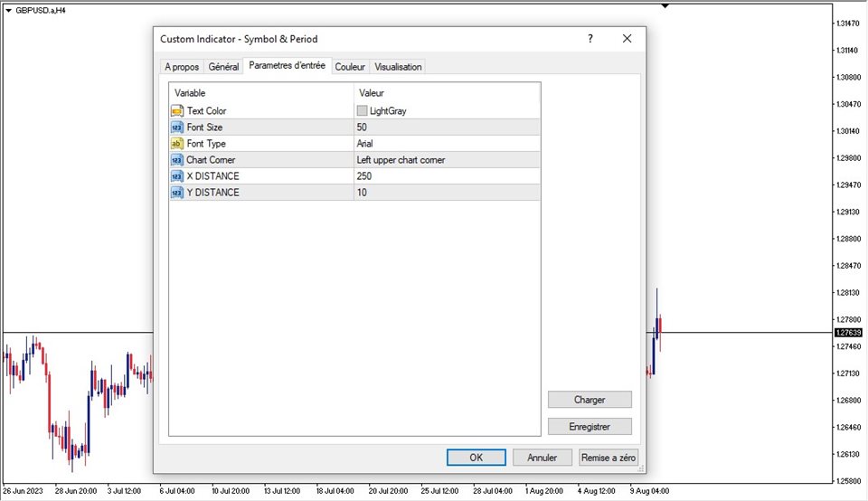Open the GBPUSD chart dropdown arrow

pyautogui.click(x=8, y=10)
